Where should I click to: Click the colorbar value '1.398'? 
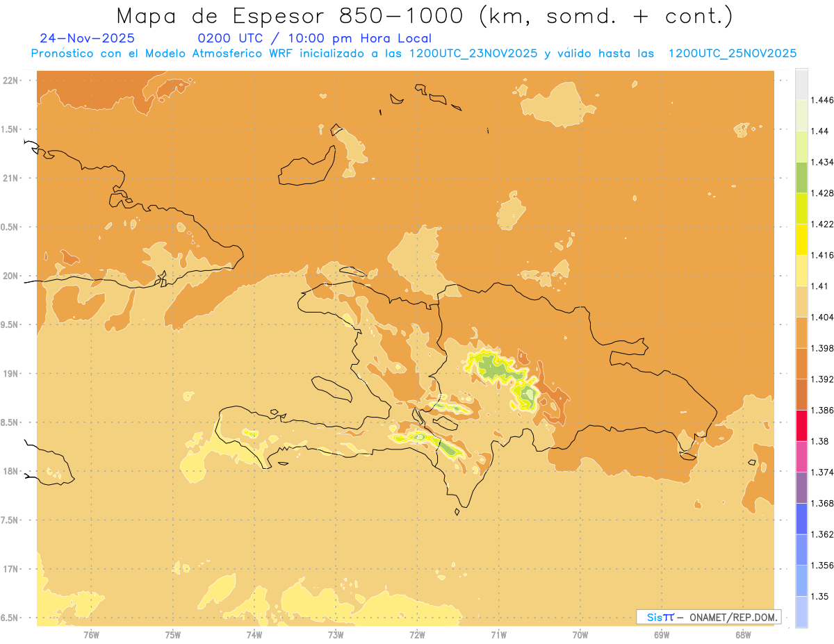click(x=823, y=348)
